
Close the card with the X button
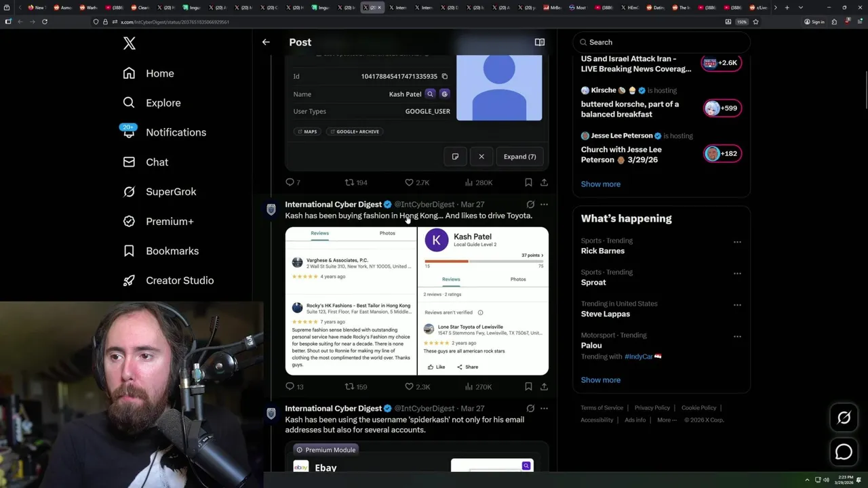coord(481,157)
